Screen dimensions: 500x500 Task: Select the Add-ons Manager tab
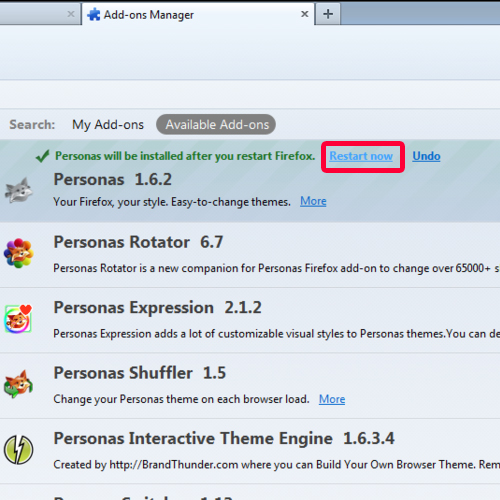coord(198,14)
